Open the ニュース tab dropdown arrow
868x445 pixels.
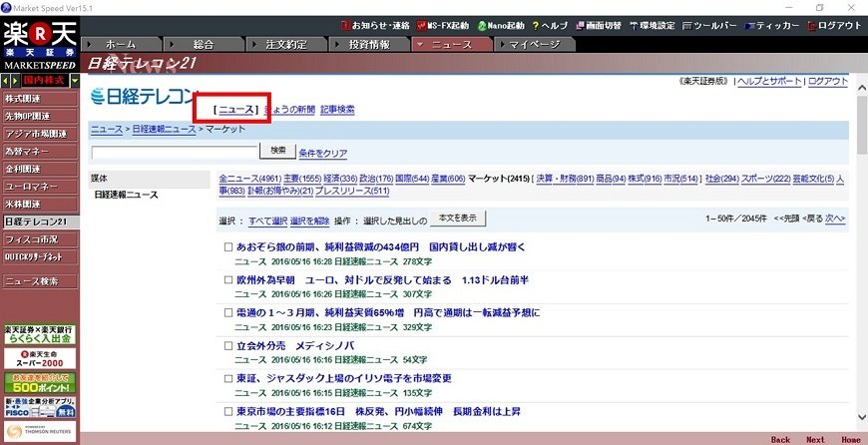tap(420, 45)
